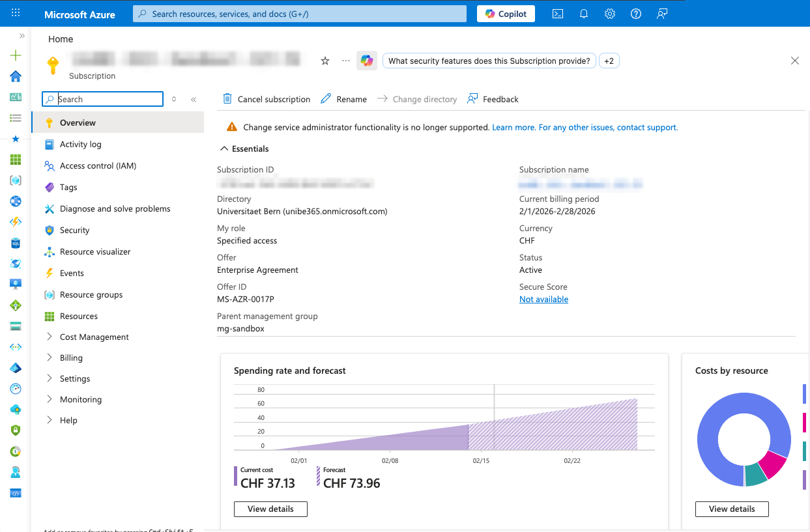This screenshot has width=810, height=532.
Task: Collapse the Essentials section
Action: 225,148
